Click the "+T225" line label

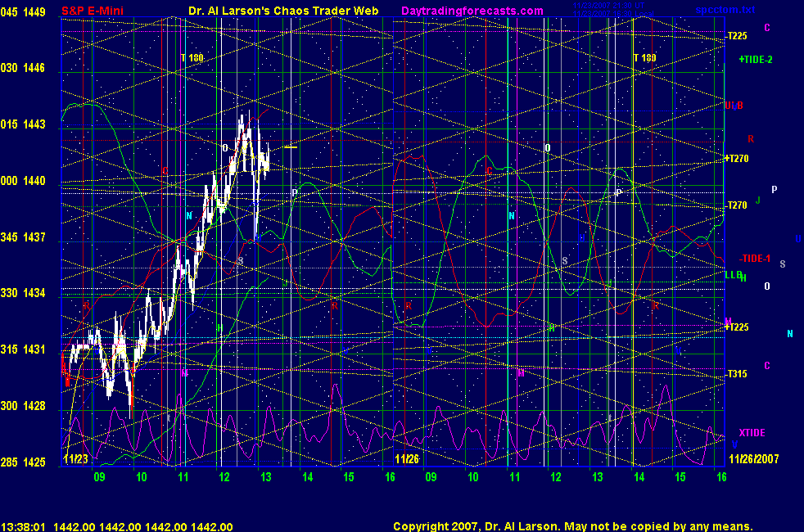[x=736, y=327]
